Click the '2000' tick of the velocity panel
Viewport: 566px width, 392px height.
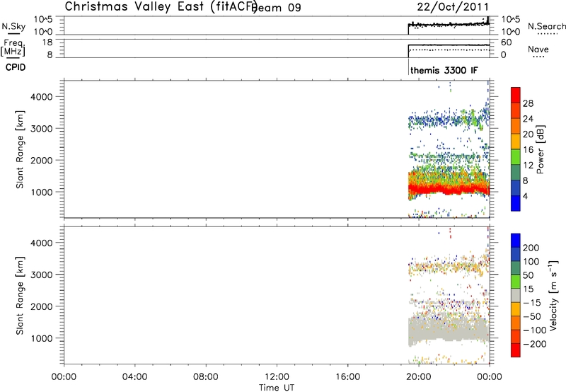coord(42,306)
